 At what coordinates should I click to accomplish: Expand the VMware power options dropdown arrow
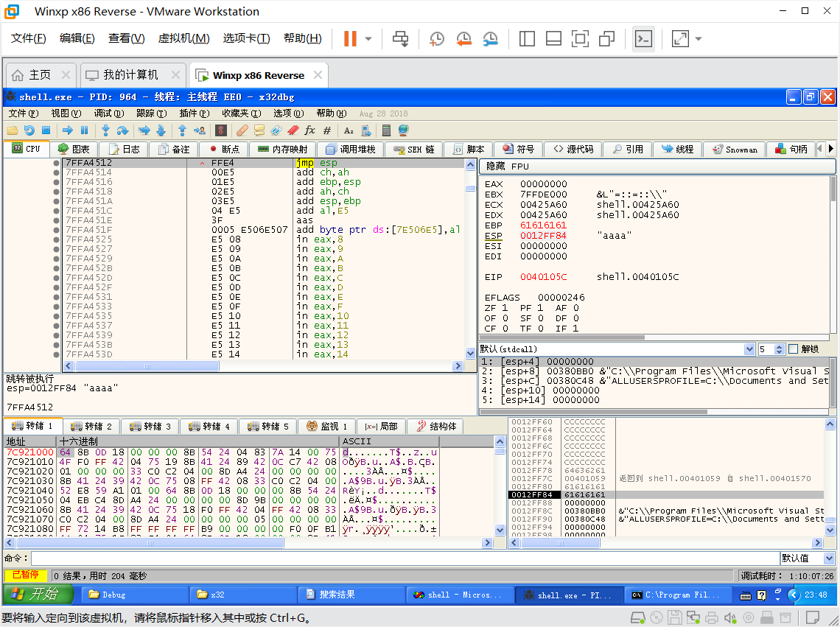pyautogui.click(x=368, y=38)
